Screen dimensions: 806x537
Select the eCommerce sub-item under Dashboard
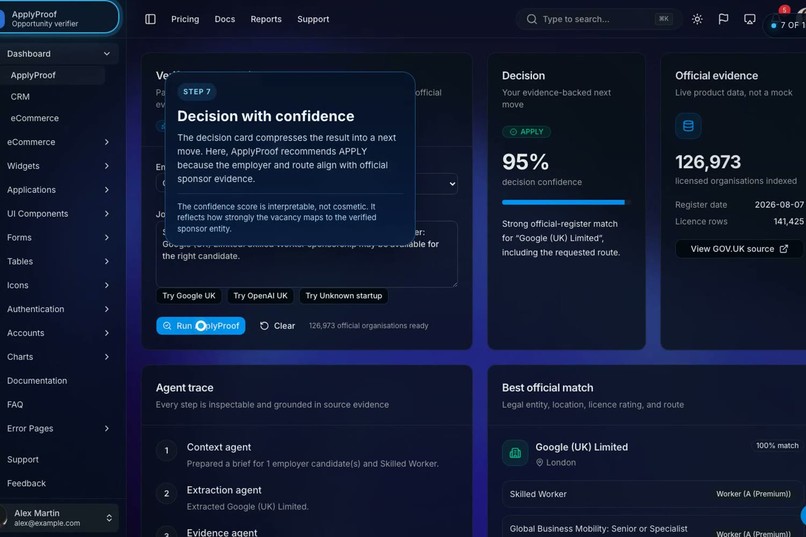[52, 118]
